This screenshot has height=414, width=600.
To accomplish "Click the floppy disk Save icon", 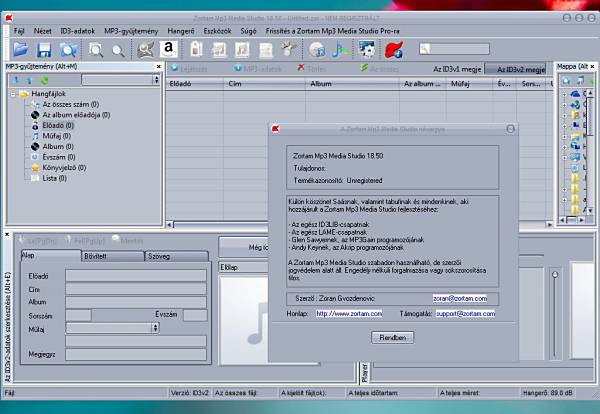I will [44, 50].
